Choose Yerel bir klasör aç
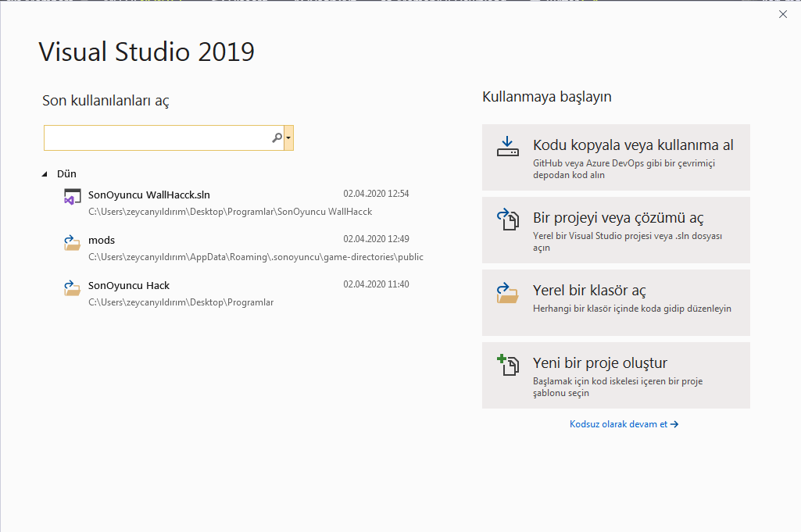The width and height of the screenshot is (801, 532). point(616,303)
